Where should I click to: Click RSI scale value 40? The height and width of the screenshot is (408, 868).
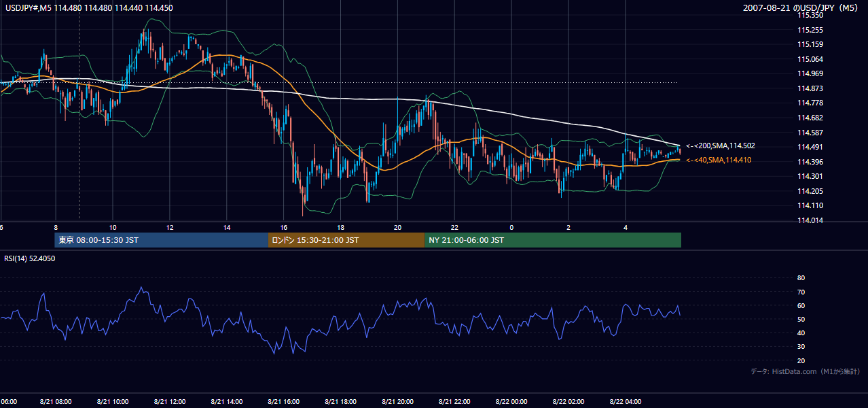[x=801, y=333]
